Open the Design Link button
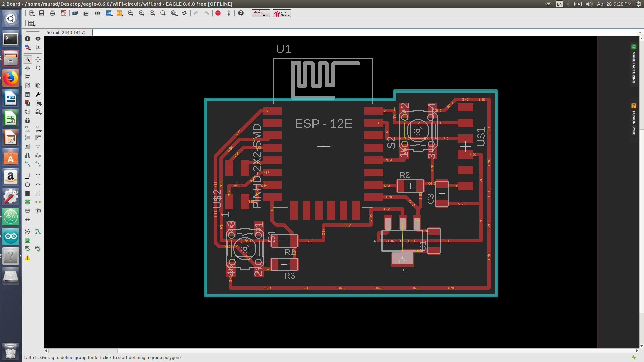Image resolution: width=644 pixels, height=362 pixels. 261,13
